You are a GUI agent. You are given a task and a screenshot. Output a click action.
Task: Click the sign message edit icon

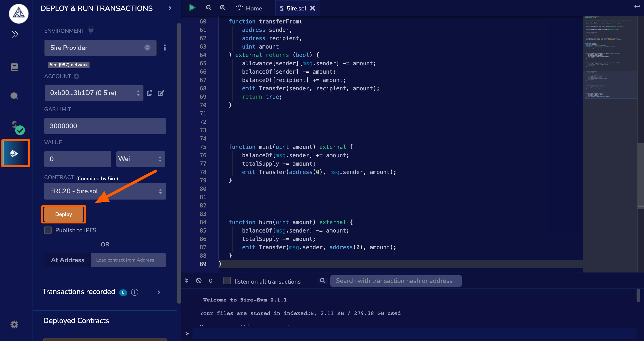161,93
